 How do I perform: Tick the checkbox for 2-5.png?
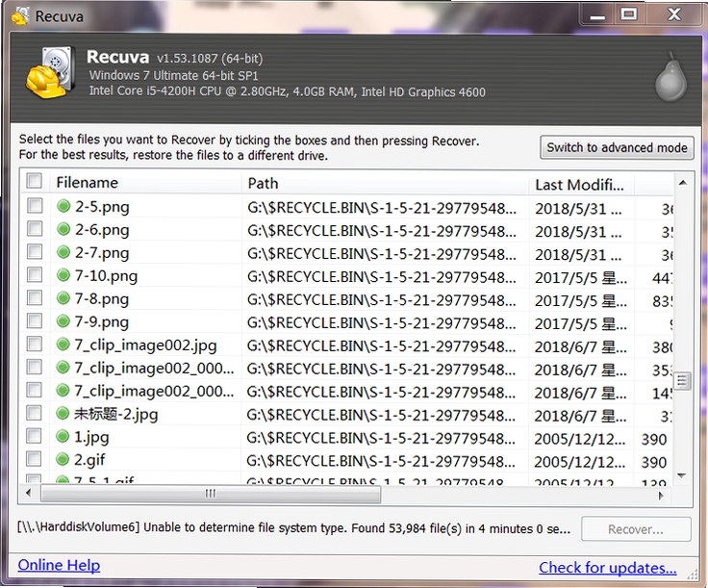tap(35, 206)
